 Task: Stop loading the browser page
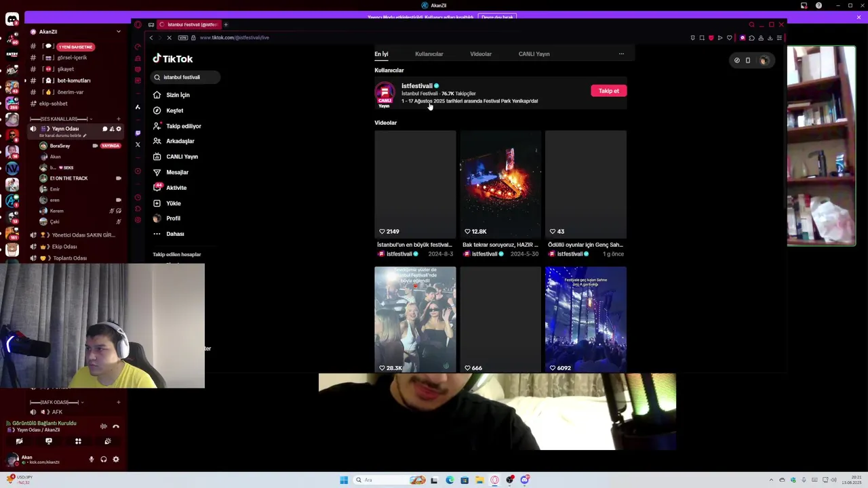[169, 38]
